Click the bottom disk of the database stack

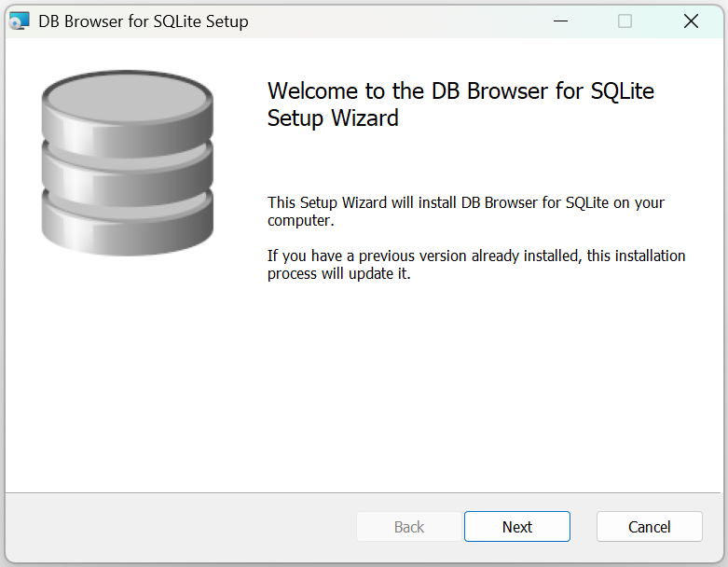[x=127, y=223]
